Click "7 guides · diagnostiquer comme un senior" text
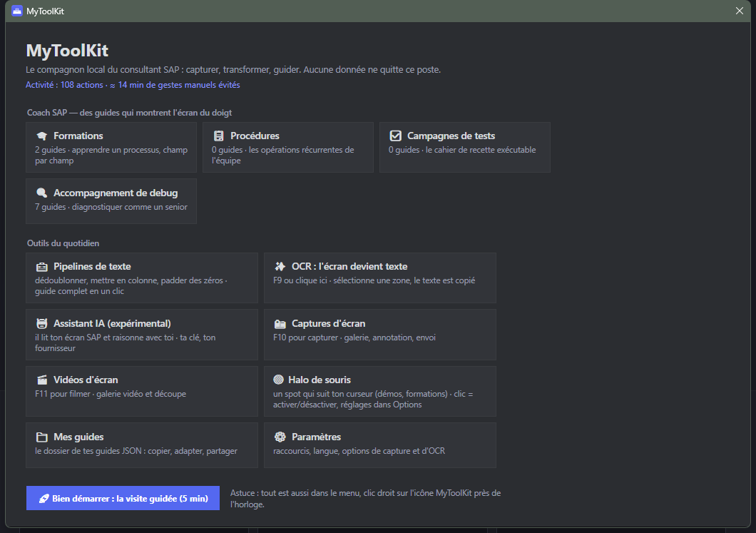 tap(111, 207)
